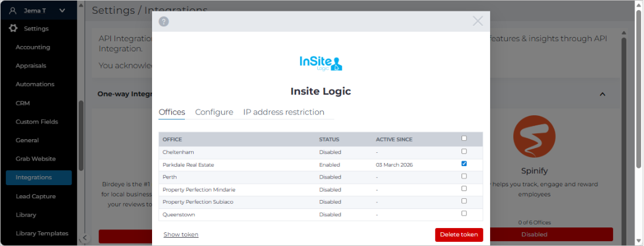Open Custom Fields in sidebar

36,122
